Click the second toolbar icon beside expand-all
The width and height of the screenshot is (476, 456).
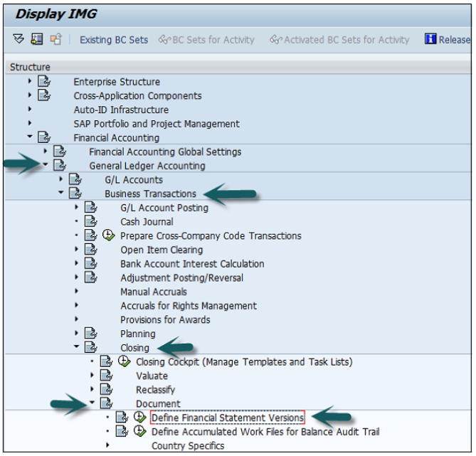37,40
